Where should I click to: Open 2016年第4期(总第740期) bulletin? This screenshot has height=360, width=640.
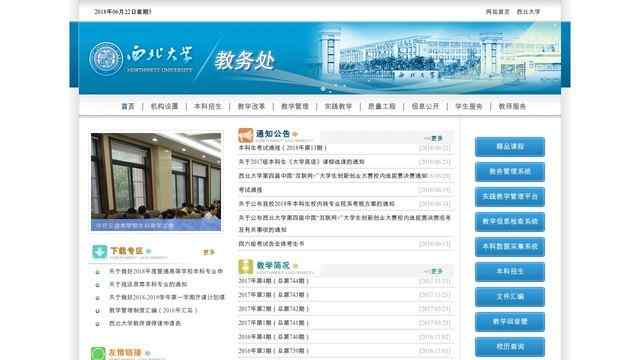[273, 337]
